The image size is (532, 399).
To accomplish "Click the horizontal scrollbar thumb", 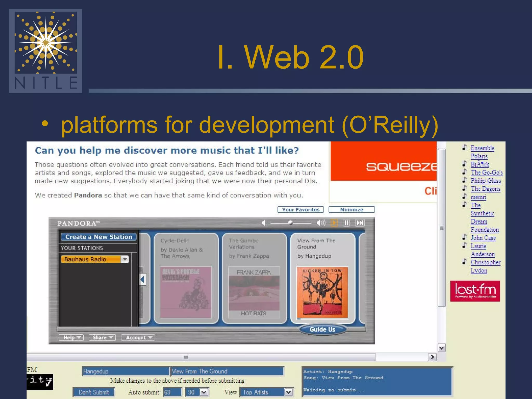I will tap(201, 357).
